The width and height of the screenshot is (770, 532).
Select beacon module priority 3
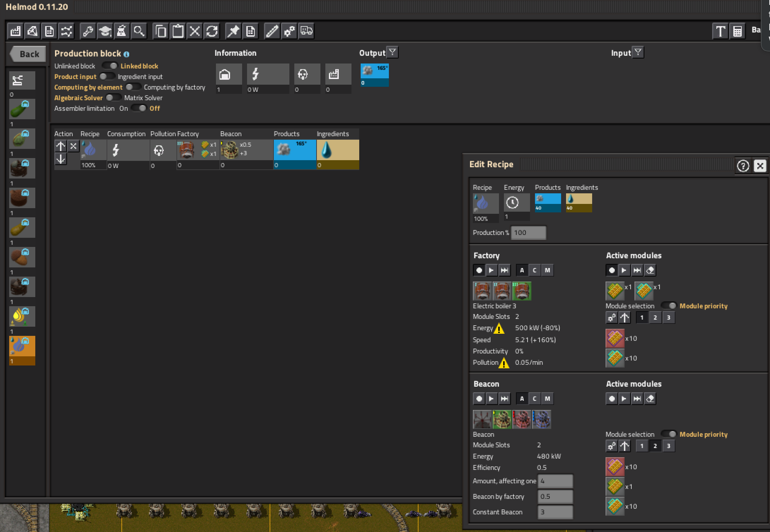click(668, 446)
